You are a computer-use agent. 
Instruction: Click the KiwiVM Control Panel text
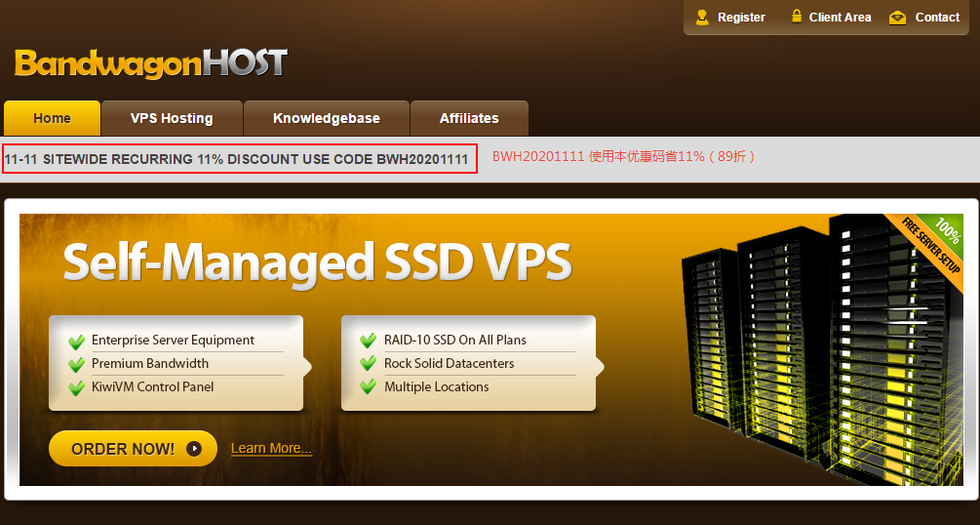pos(152,386)
